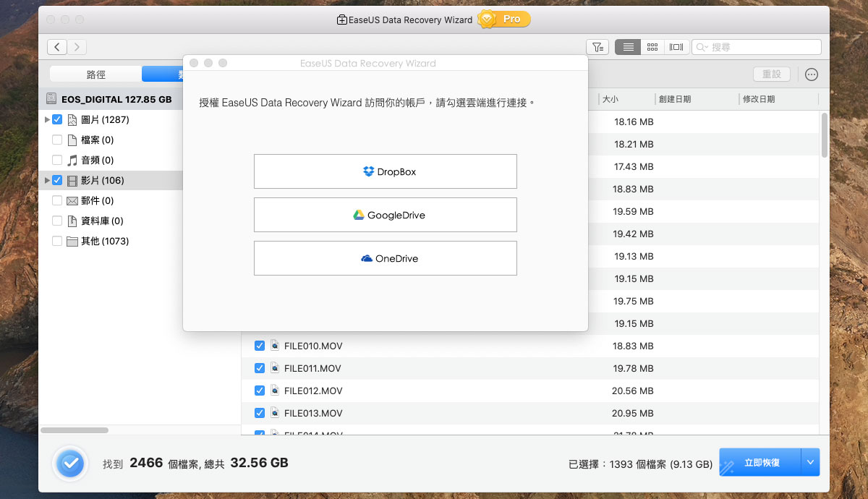Image resolution: width=868 pixels, height=499 pixels.
Task: Click the file icon beside FILE013.MOV
Action: (x=275, y=413)
